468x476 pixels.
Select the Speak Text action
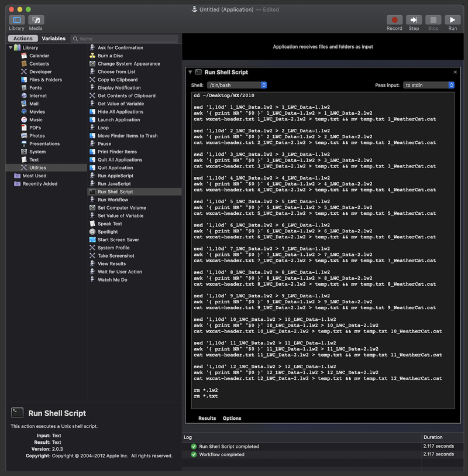click(x=110, y=224)
